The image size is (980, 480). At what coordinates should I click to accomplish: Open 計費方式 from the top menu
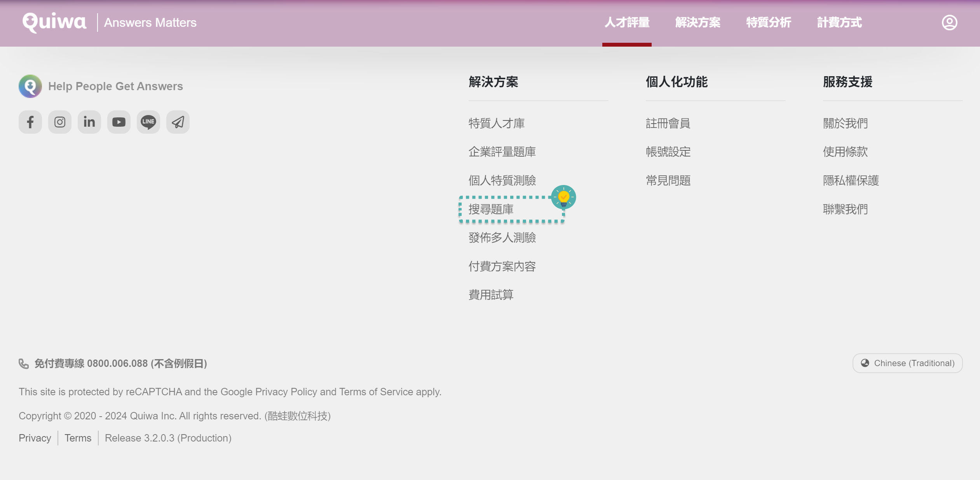(x=839, y=22)
